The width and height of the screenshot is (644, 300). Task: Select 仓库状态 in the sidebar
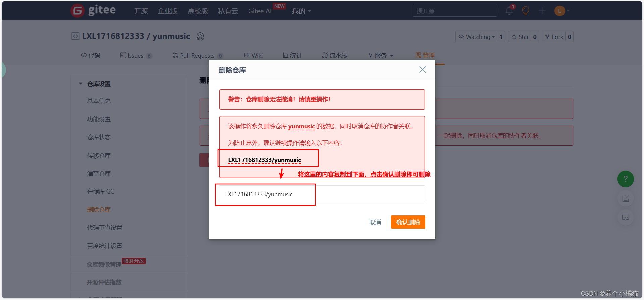(x=99, y=137)
